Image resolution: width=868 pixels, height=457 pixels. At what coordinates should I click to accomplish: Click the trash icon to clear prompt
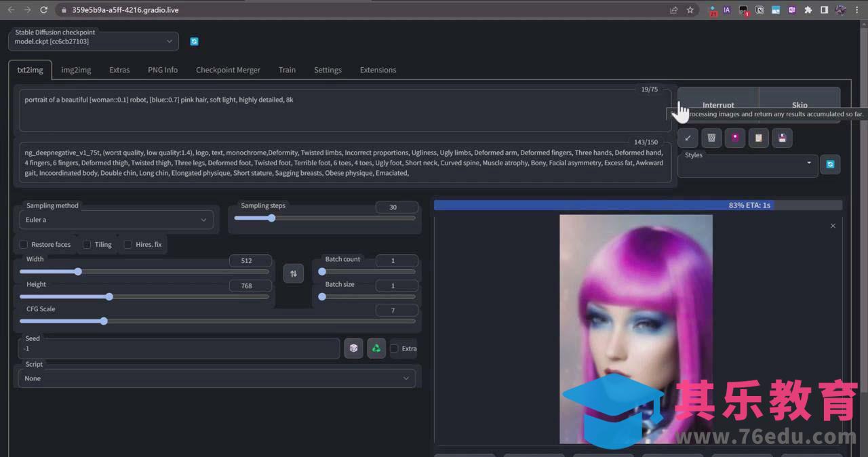coord(711,138)
